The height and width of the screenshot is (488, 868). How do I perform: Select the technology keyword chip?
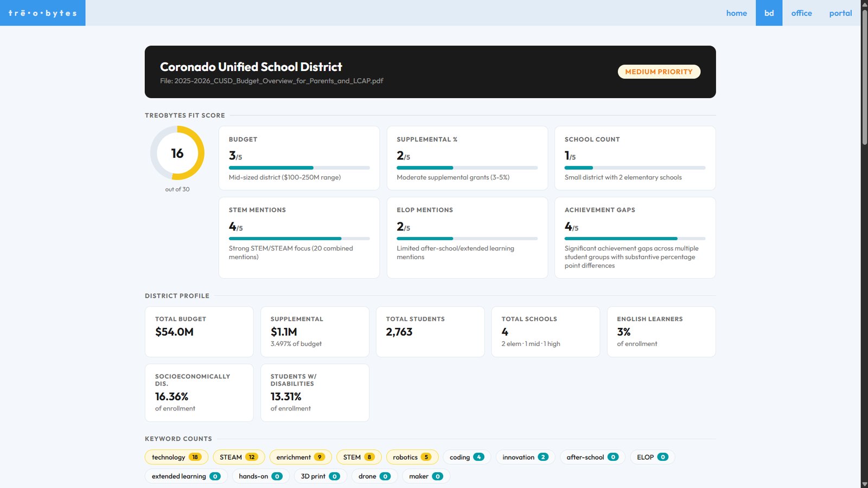tap(176, 457)
